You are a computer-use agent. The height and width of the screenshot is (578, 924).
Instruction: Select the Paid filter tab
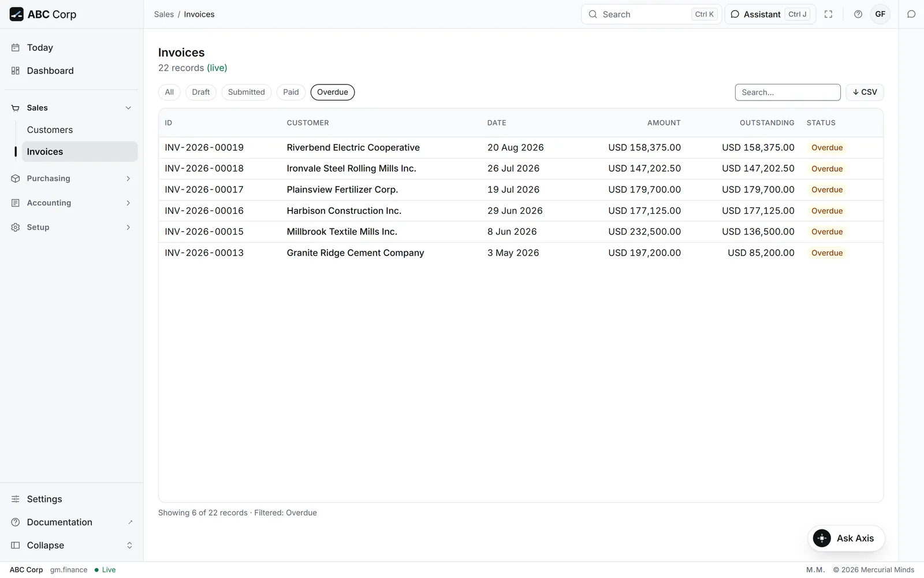point(291,92)
